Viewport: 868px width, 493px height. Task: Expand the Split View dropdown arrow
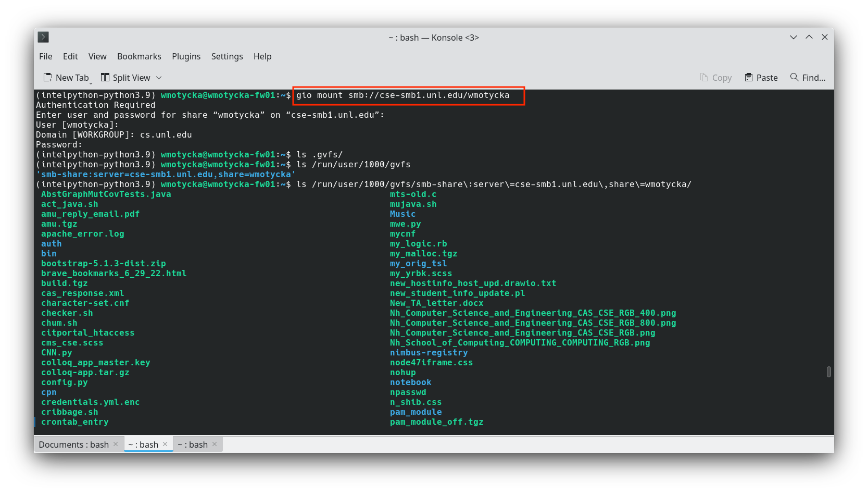pyautogui.click(x=159, y=78)
